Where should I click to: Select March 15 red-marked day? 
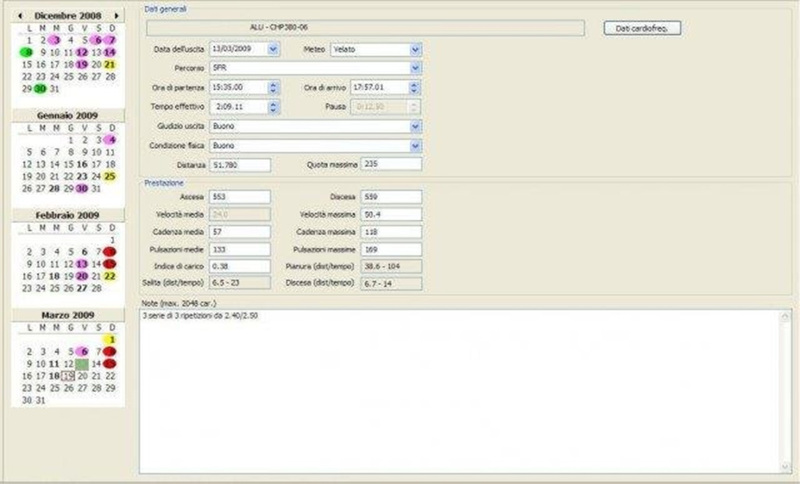tap(110, 364)
